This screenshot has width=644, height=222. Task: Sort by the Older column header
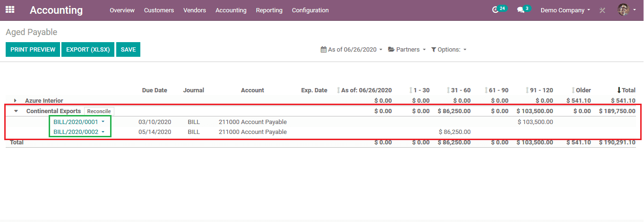pyautogui.click(x=581, y=90)
